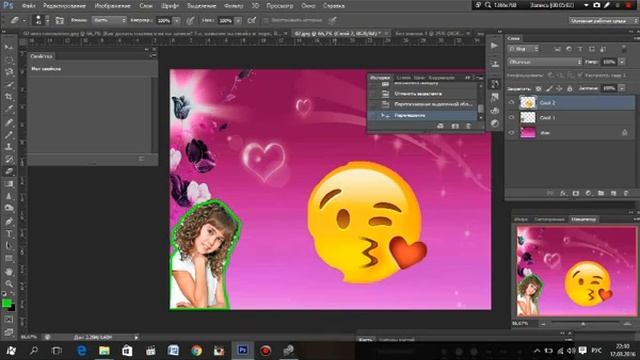
Task: Open layer blend mode dropdown
Action: 545,62
